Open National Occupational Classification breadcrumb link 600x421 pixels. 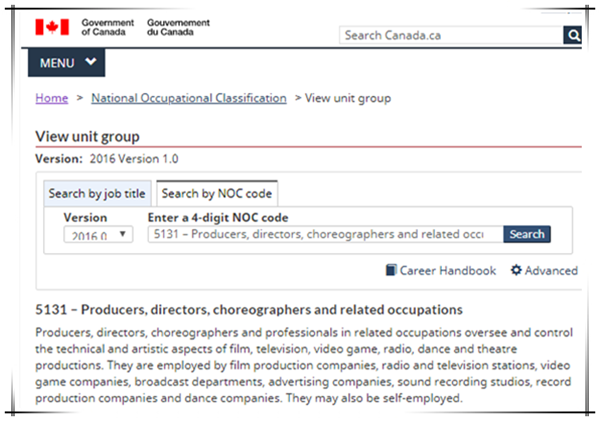(189, 98)
